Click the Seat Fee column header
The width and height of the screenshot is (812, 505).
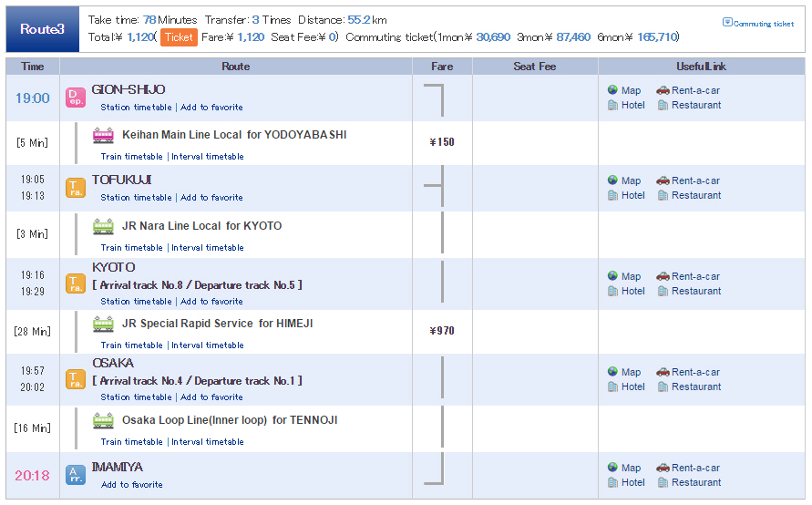point(534,67)
